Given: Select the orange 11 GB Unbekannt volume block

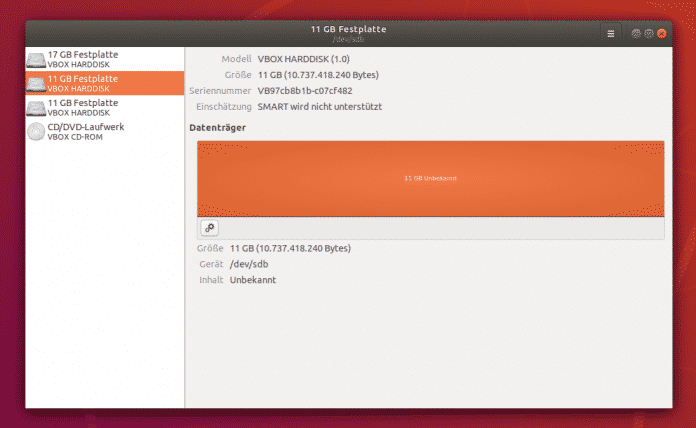Looking at the screenshot, I should (x=430, y=178).
